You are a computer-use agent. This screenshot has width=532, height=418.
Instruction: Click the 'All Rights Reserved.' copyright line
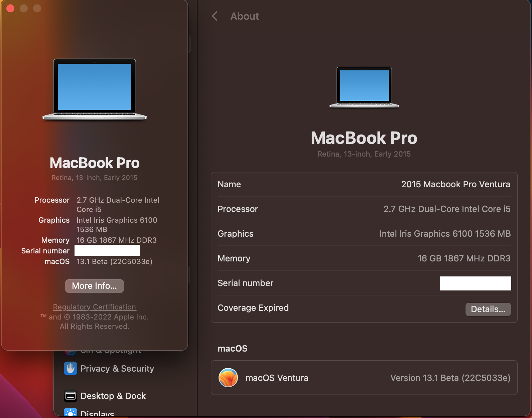(95, 326)
